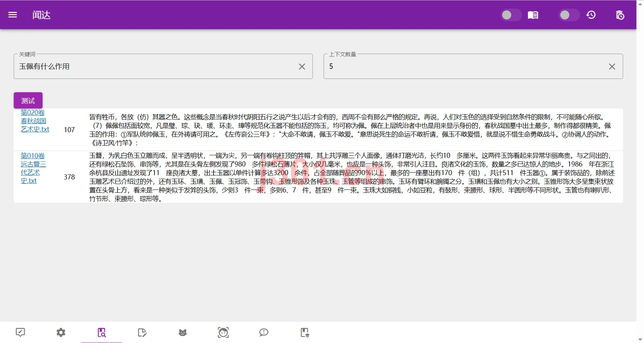Screen dimensions: 644x343
Task: Click the page scrollbar up arrow
Action: pyautogui.click(x=640, y=3)
